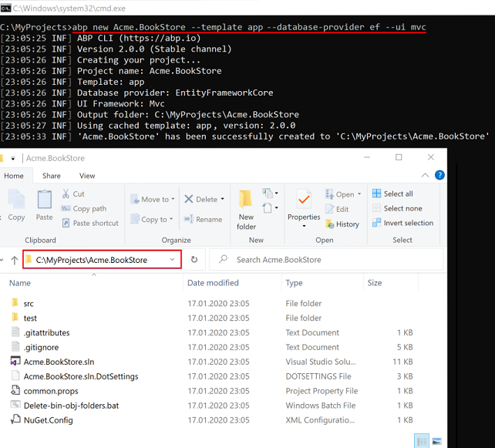Click the up-arrow navigation icon

[14, 260]
